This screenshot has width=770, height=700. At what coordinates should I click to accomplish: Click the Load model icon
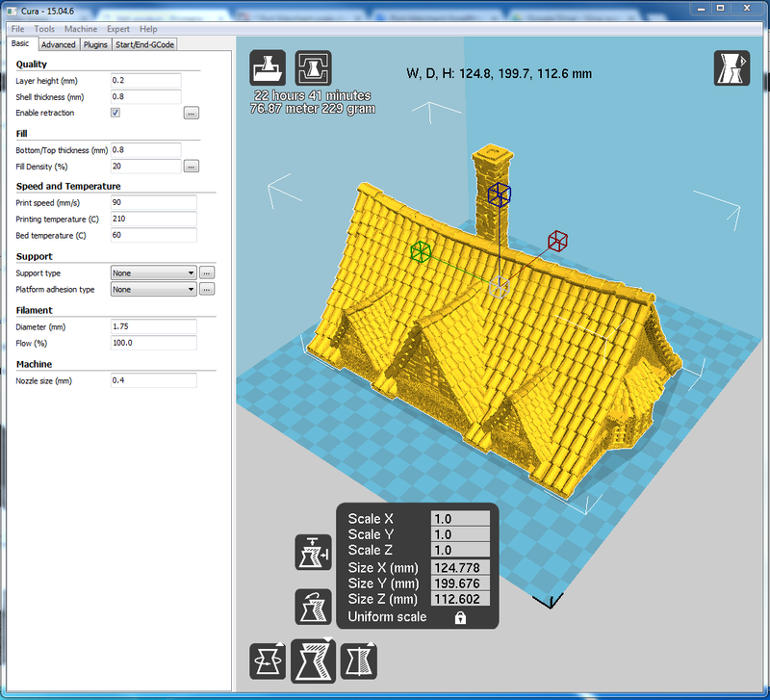(x=268, y=67)
